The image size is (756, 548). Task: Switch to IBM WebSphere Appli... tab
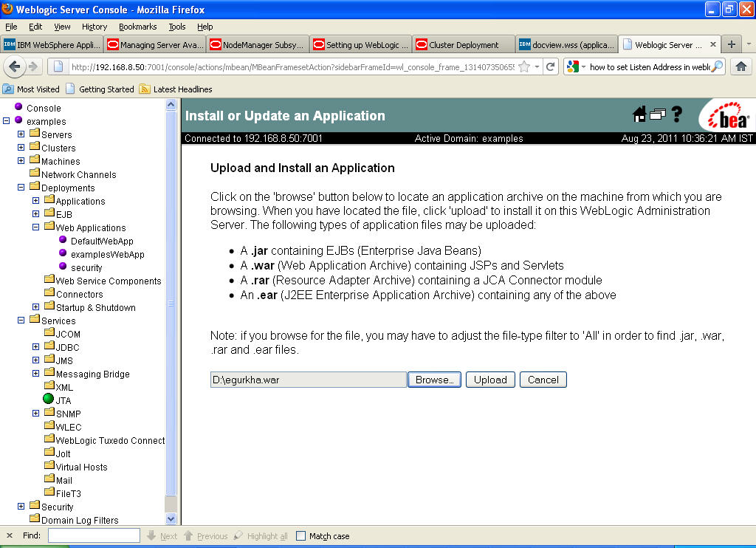(x=52, y=44)
